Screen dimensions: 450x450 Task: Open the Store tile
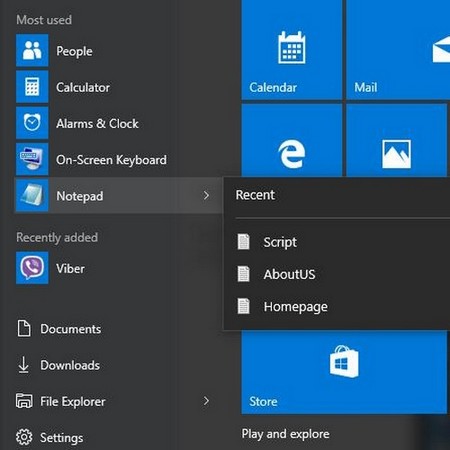344,372
